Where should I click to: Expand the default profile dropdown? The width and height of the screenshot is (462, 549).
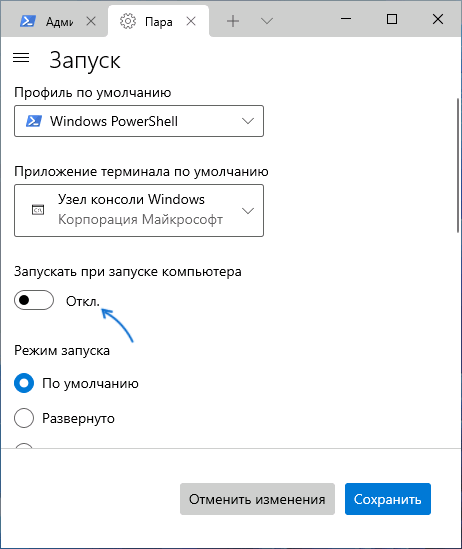139,121
